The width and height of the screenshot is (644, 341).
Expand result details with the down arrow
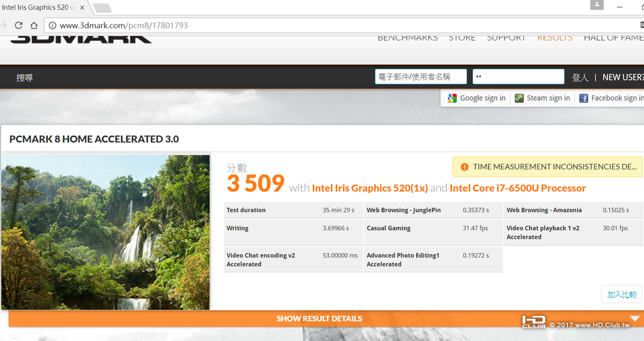(x=635, y=318)
